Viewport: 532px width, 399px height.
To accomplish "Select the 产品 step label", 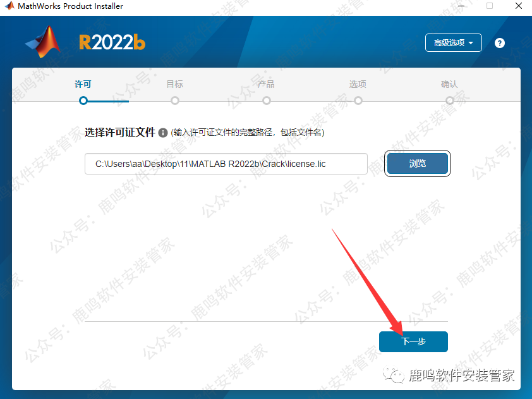I will 267,84.
